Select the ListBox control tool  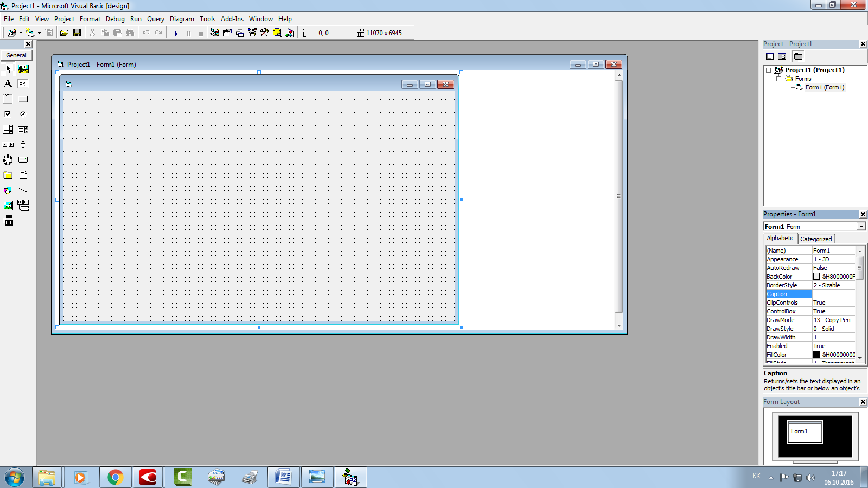(23, 130)
